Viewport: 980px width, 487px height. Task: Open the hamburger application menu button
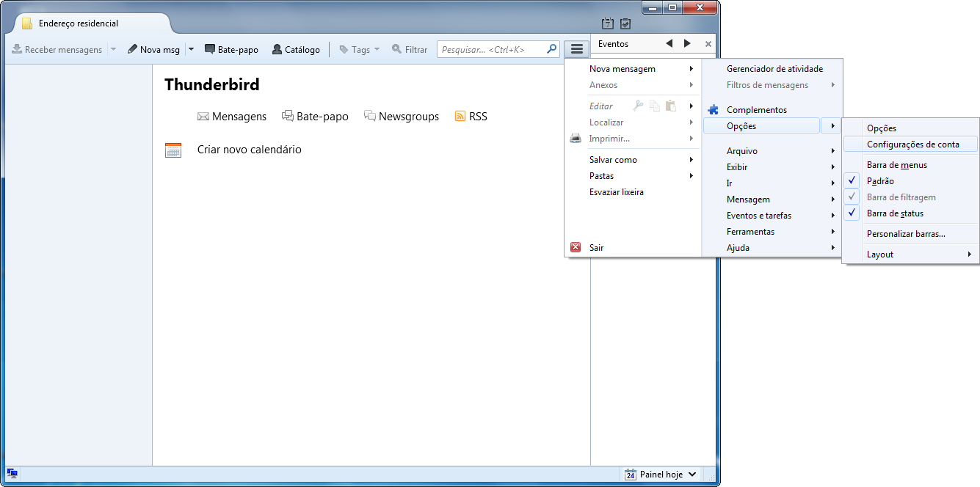pos(577,49)
